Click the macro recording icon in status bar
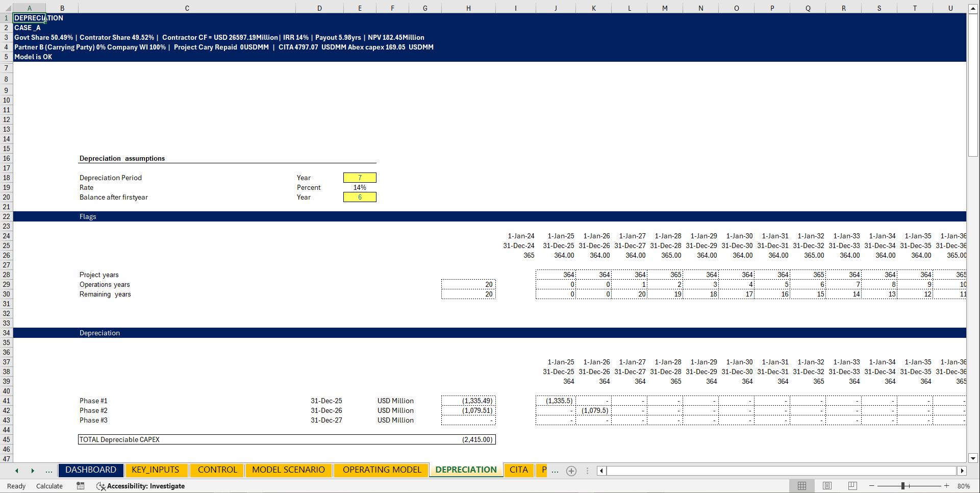 tap(80, 486)
